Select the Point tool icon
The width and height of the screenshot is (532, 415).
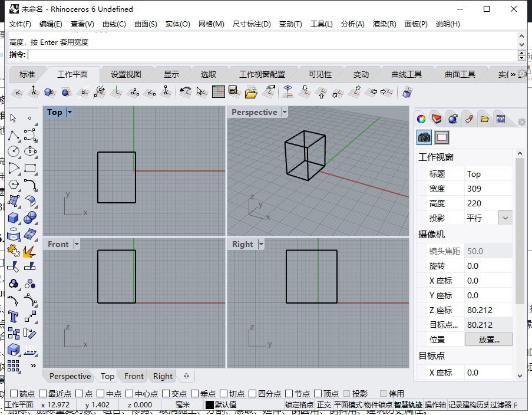pyautogui.click(x=30, y=118)
